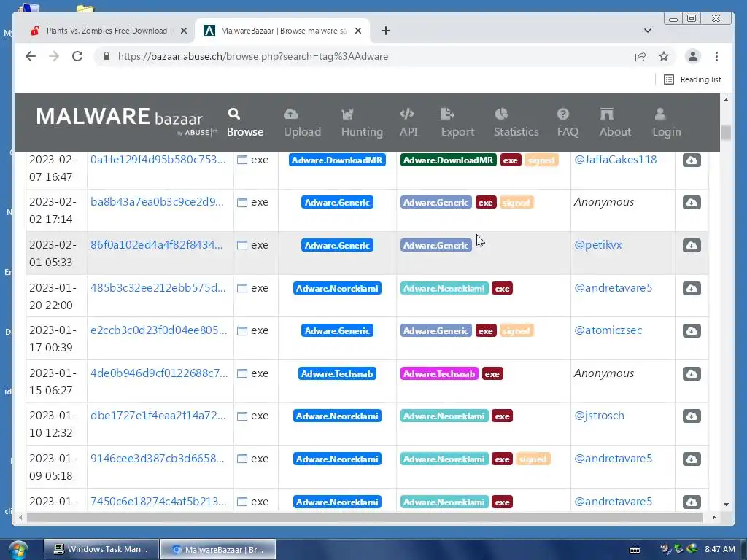Click the magenta Adware.Techsnab tag

pos(438,374)
